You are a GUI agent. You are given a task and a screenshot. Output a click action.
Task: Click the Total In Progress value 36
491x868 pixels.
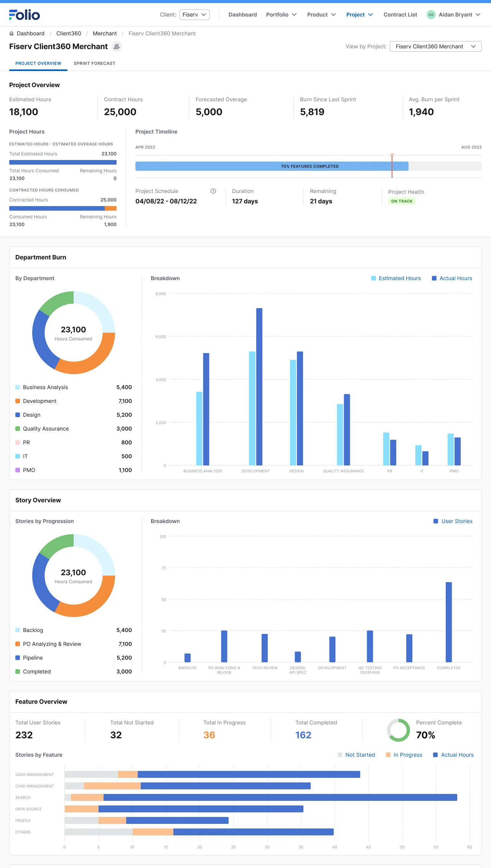pos(209,735)
